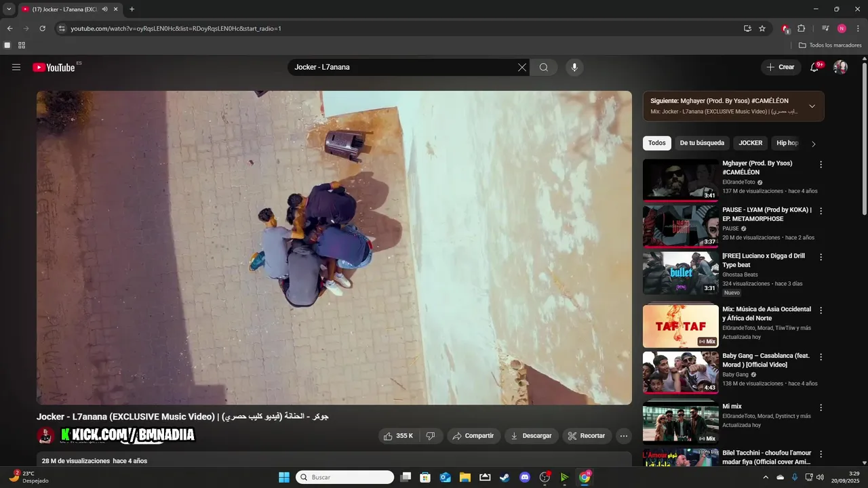Go back to previous page
The width and height of the screenshot is (868, 488).
click(x=9, y=28)
